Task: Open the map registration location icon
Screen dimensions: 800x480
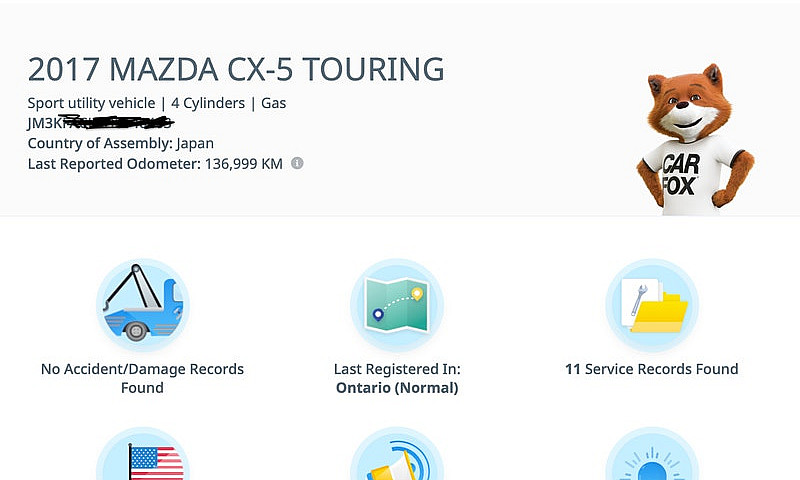Action: [x=397, y=305]
